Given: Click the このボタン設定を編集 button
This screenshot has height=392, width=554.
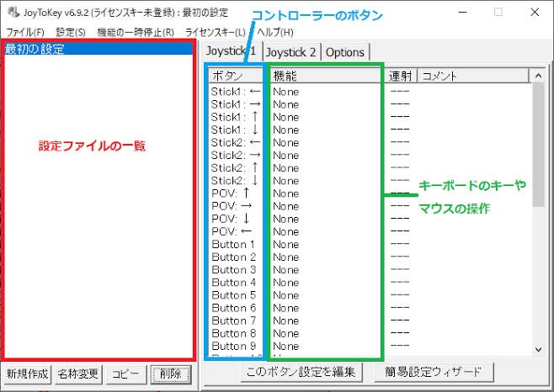Looking at the screenshot, I should click(301, 372).
